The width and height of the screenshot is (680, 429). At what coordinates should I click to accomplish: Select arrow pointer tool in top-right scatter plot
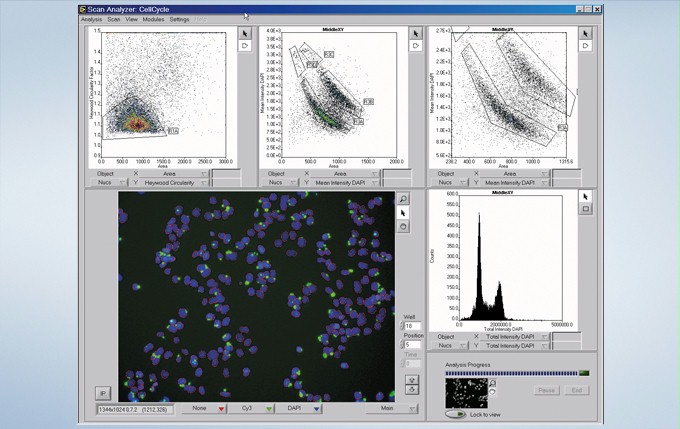585,33
